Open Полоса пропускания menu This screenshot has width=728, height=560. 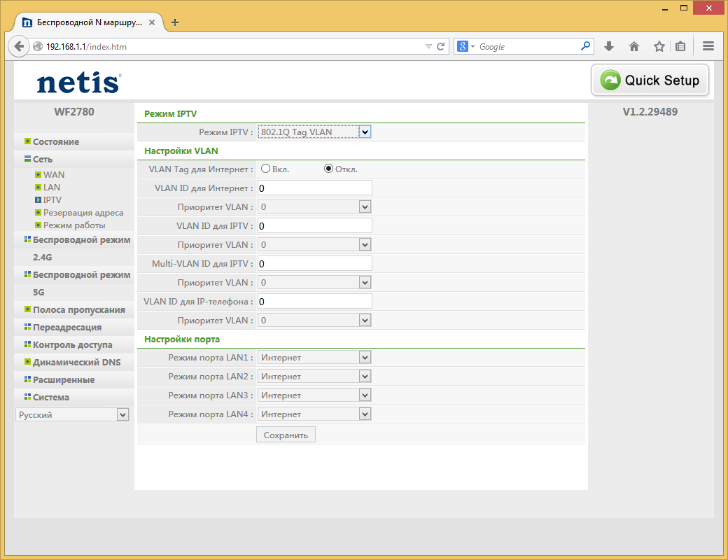(79, 309)
